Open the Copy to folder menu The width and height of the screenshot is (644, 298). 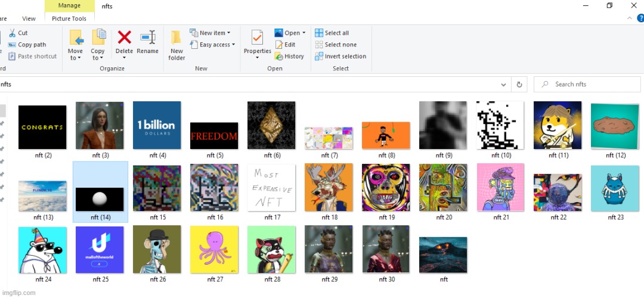point(98,44)
